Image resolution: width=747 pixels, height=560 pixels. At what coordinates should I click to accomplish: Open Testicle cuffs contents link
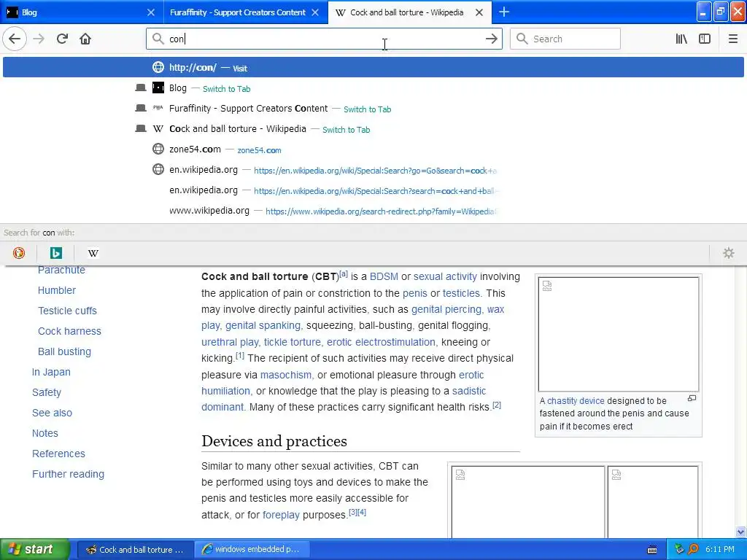point(67,311)
